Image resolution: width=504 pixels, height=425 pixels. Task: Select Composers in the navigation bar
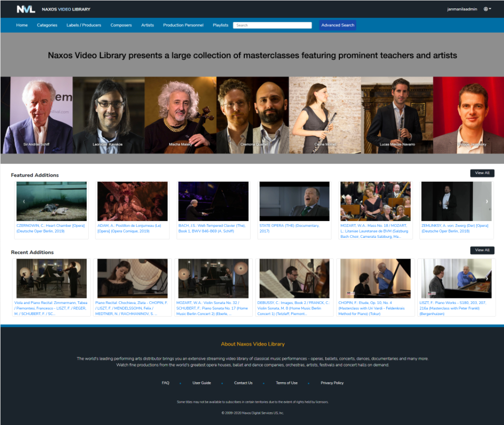121,25
